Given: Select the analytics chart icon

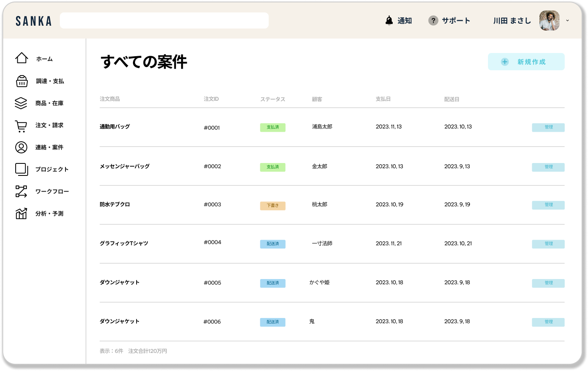Looking at the screenshot, I should coord(21,214).
